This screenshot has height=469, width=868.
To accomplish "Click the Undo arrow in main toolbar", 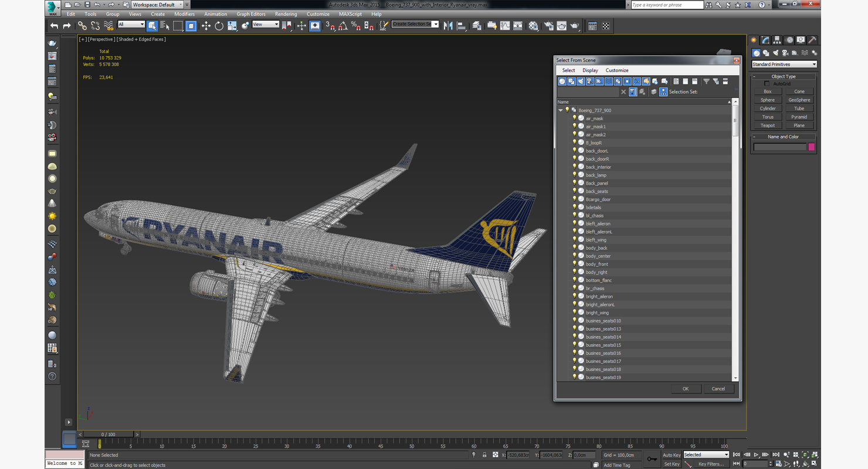I will pos(55,26).
